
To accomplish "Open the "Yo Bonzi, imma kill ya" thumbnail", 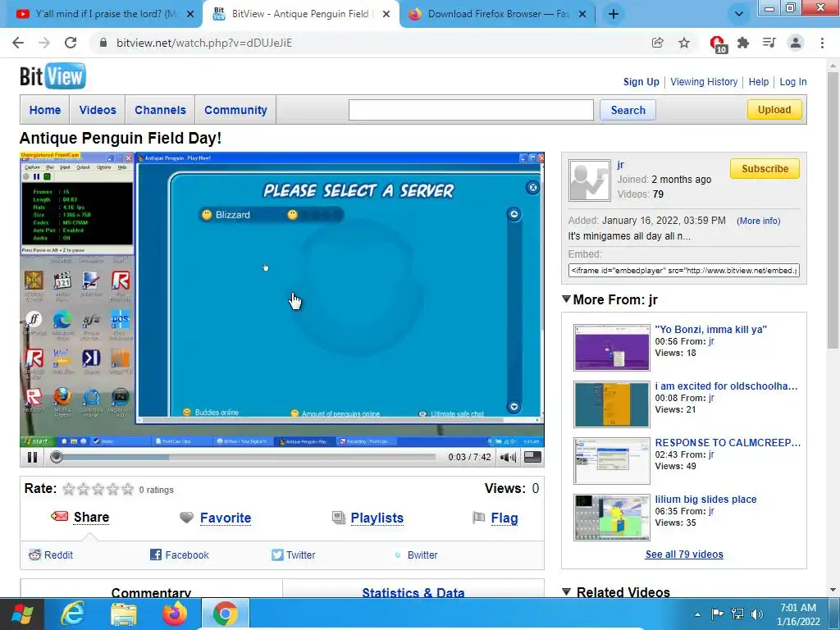I will coord(611,348).
